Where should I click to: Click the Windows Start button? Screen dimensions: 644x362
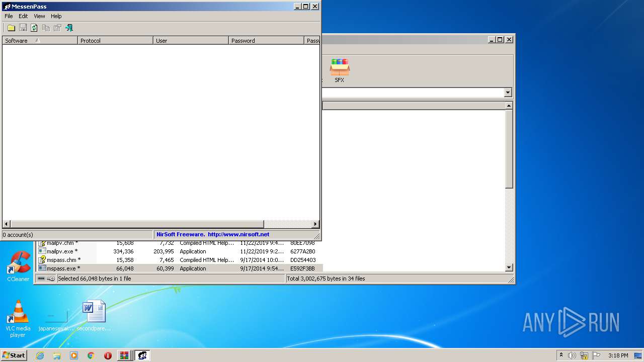(14, 355)
